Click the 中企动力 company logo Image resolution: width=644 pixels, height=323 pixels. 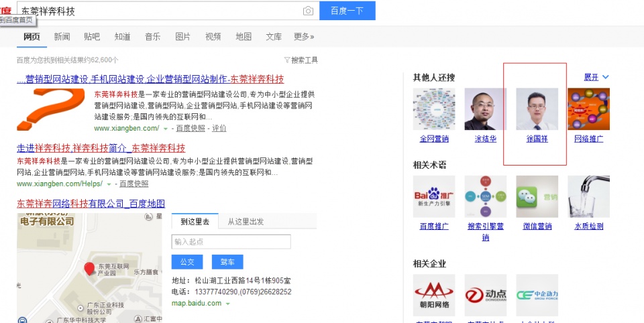(537, 295)
